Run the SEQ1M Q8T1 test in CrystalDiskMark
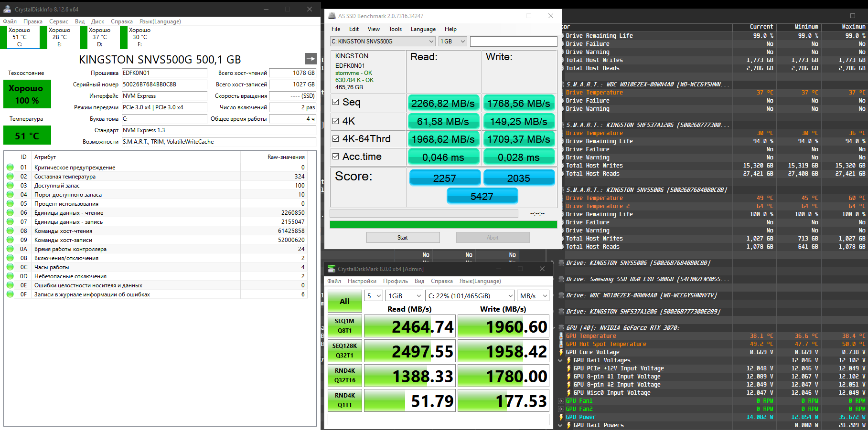Viewport: 868px width, 430px height. coord(344,326)
